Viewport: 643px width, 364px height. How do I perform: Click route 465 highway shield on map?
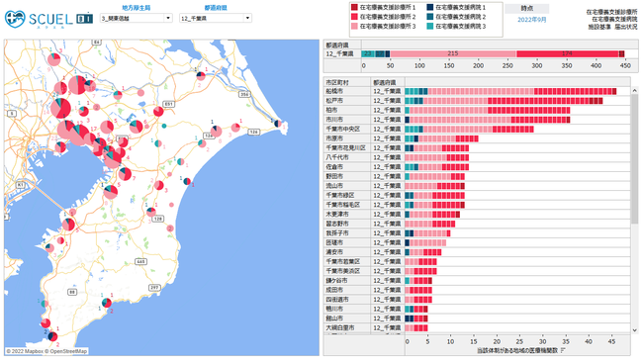(x=140, y=261)
